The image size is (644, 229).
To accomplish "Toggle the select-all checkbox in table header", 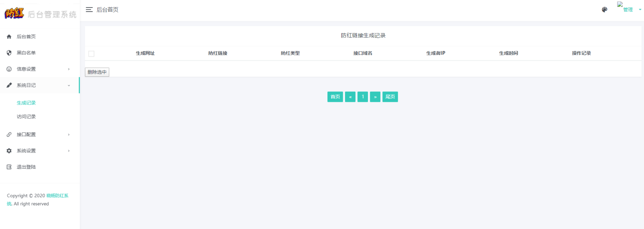I will [91, 54].
